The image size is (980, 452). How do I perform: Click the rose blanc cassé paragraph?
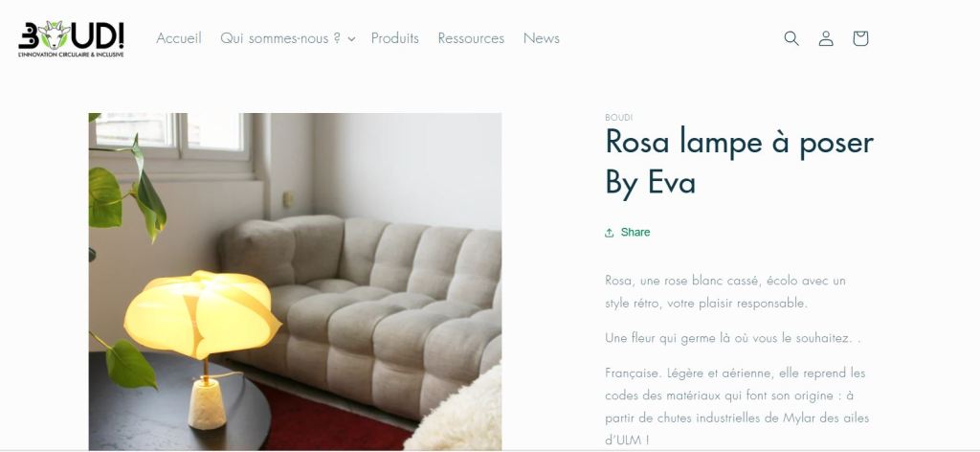click(x=725, y=292)
